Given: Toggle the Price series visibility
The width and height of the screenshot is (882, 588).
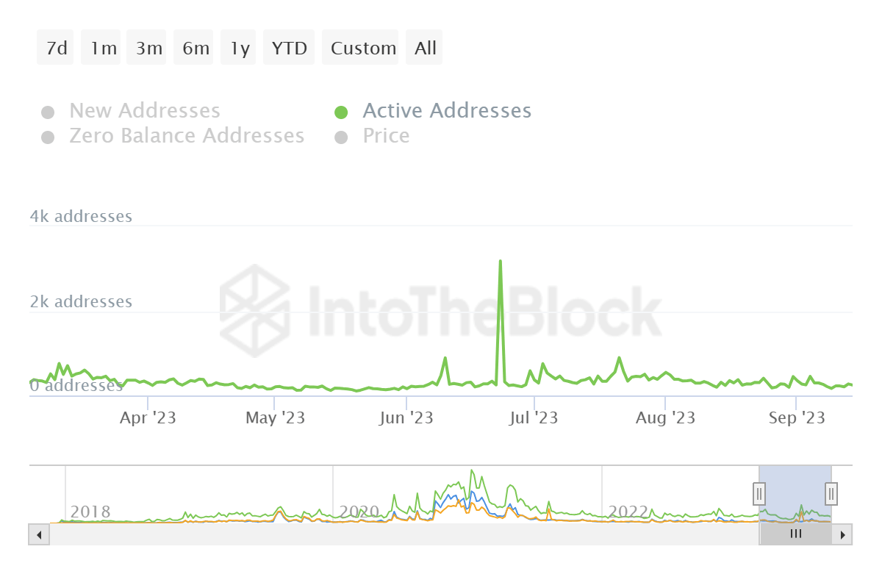Looking at the screenshot, I should [x=385, y=135].
